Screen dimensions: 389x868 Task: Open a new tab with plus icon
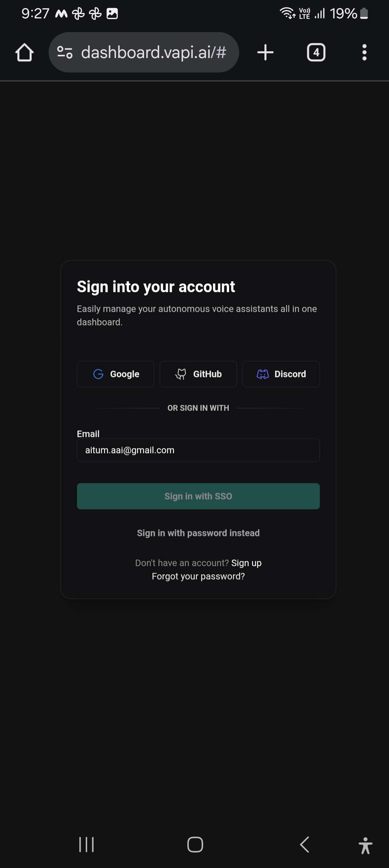coord(265,53)
